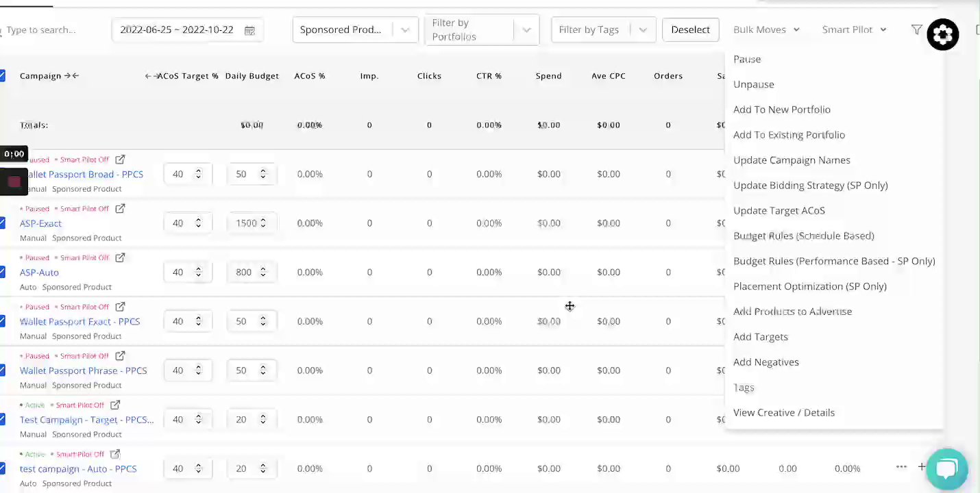This screenshot has width=980, height=493.
Task: Open the Filter by Portfolios dropdown
Action: 526,30
